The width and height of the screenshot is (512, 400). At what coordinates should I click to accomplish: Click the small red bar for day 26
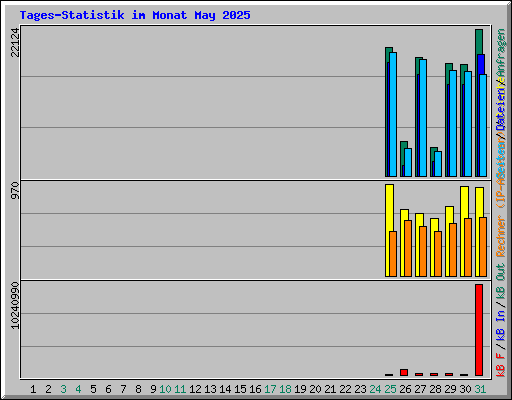(x=404, y=372)
